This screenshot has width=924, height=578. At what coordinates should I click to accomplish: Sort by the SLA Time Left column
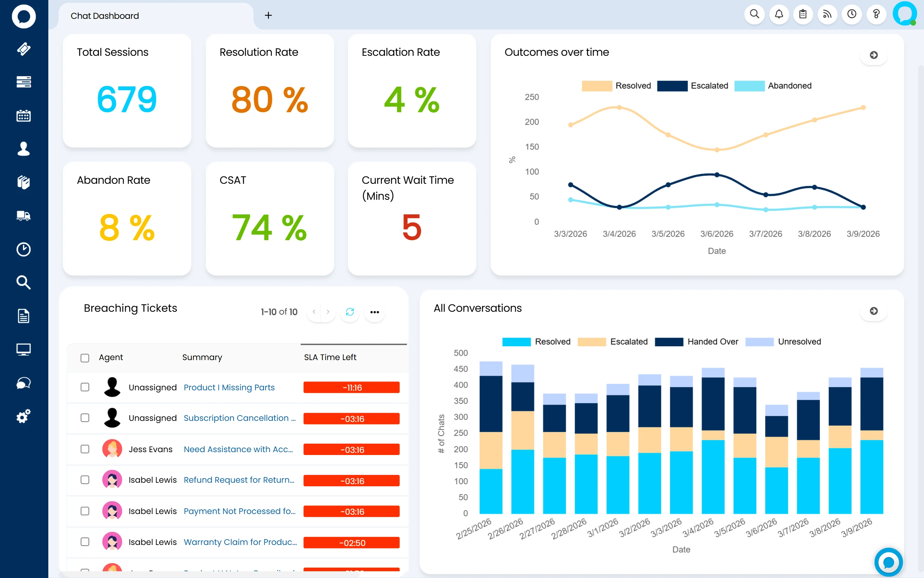coord(330,357)
